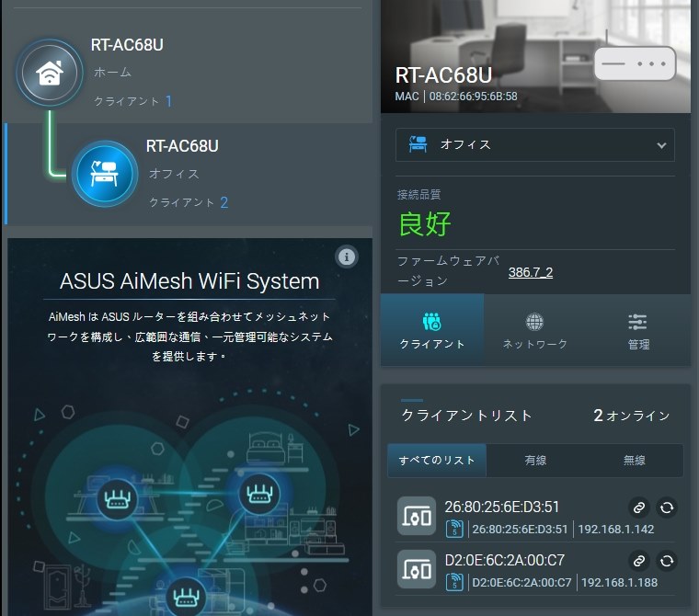The height and width of the screenshot is (616, 699).
Task: Click bind link icon for D2:0E:6C:2A:00:C7
Action: coord(639,561)
